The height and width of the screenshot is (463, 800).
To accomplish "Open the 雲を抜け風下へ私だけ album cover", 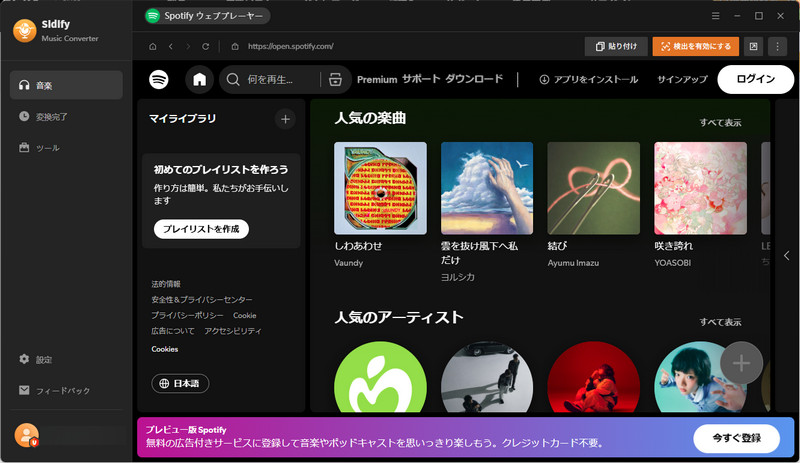I will pos(487,188).
